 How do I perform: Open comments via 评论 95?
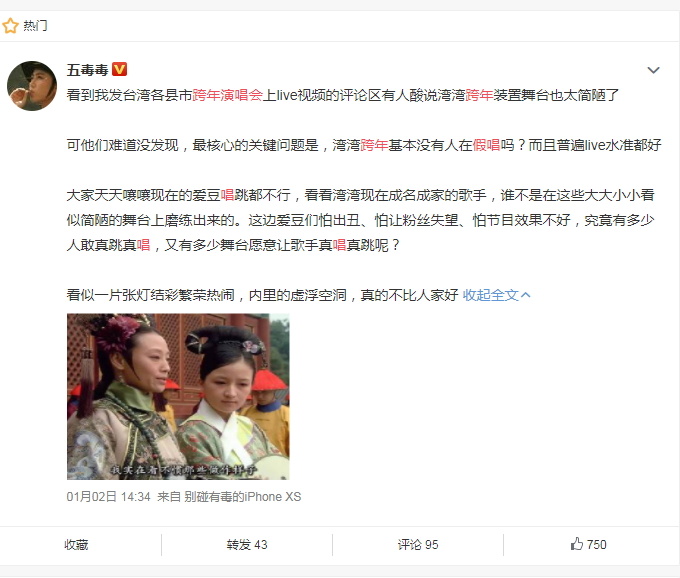tap(418, 545)
